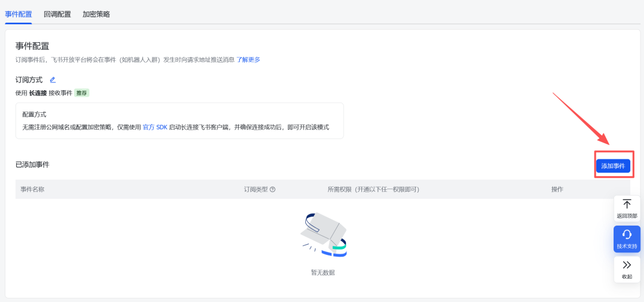The image size is (644, 302).
Task: Click the empty box illustration above 暂无数据
Action: tap(324, 235)
